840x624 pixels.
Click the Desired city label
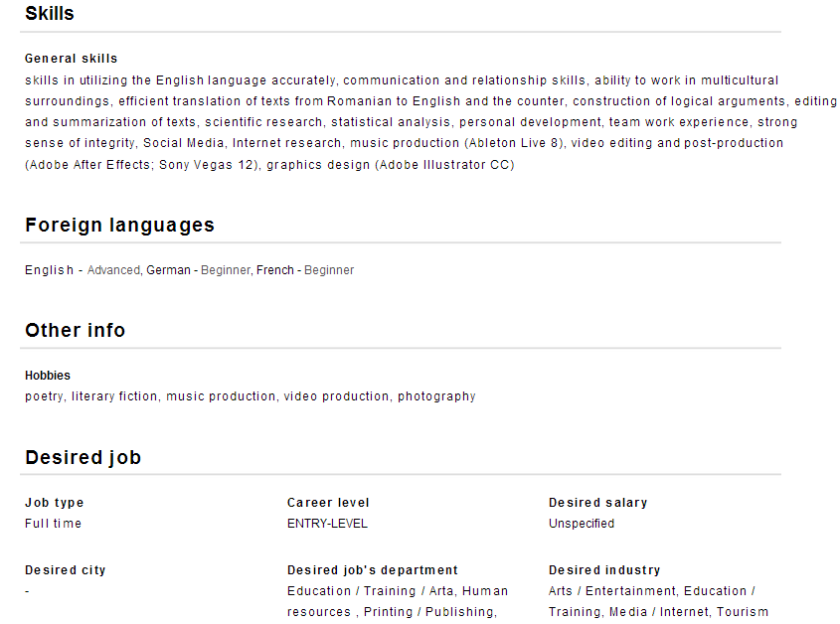[66, 570]
